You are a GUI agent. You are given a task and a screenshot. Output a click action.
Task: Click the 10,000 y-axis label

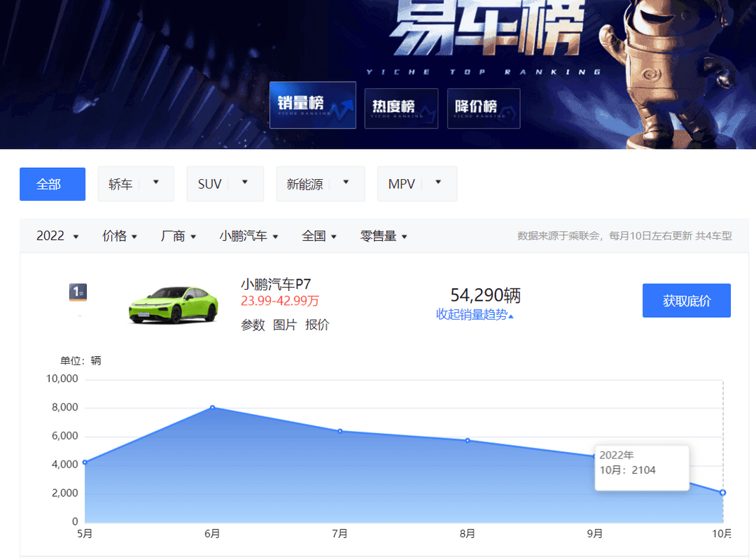pos(62,378)
